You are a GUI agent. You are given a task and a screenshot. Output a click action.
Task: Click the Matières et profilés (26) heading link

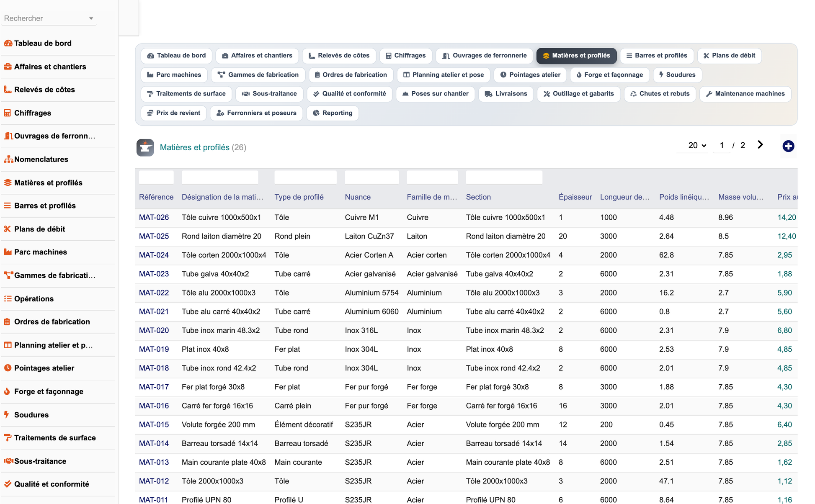coord(203,147)
